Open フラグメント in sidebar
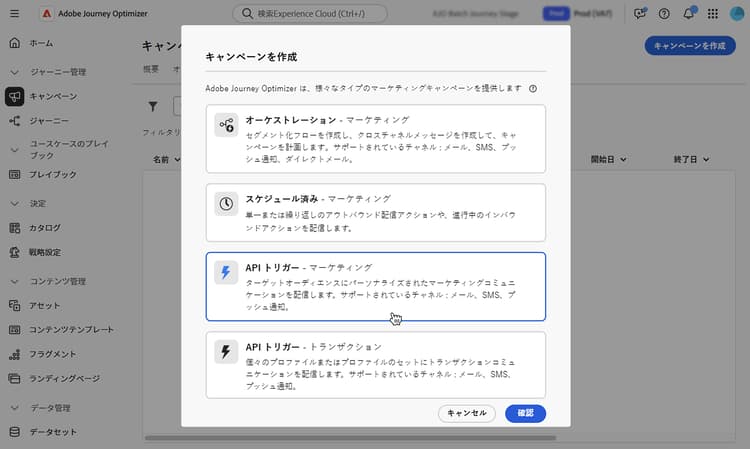 pyautogui.click(x=53, y=354)
